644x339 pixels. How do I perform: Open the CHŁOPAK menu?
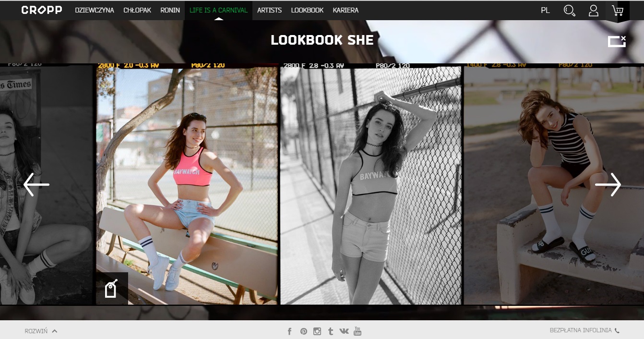click(x=137, y=10)
